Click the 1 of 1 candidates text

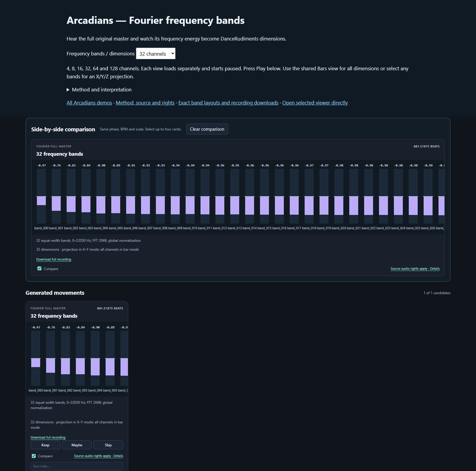click(x=437, y=293)
